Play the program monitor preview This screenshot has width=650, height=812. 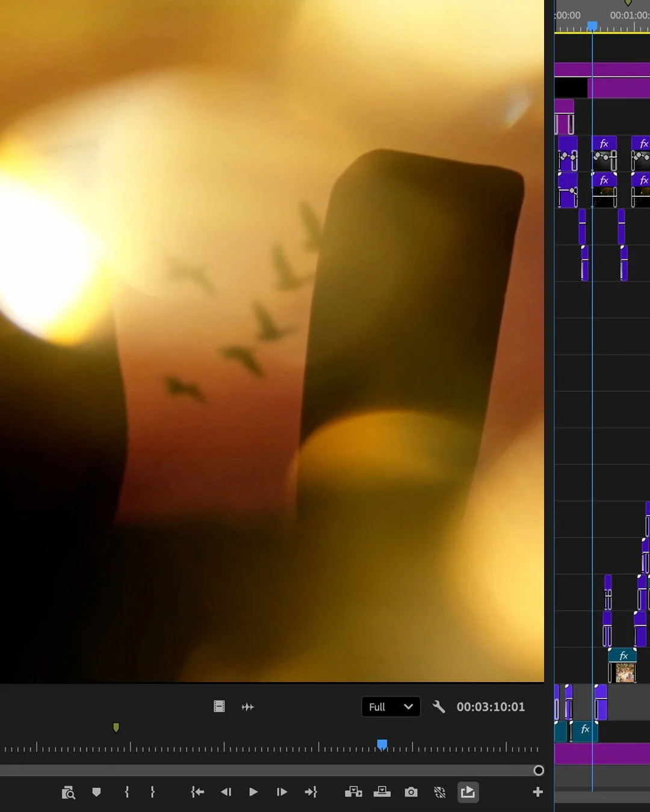(x=253, y=792)
